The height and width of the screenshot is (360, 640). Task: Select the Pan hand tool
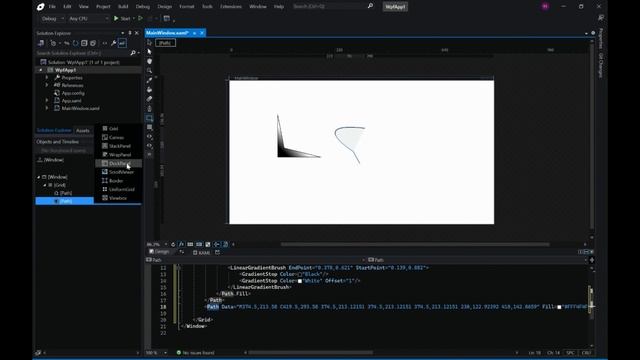tap(149, 61)
